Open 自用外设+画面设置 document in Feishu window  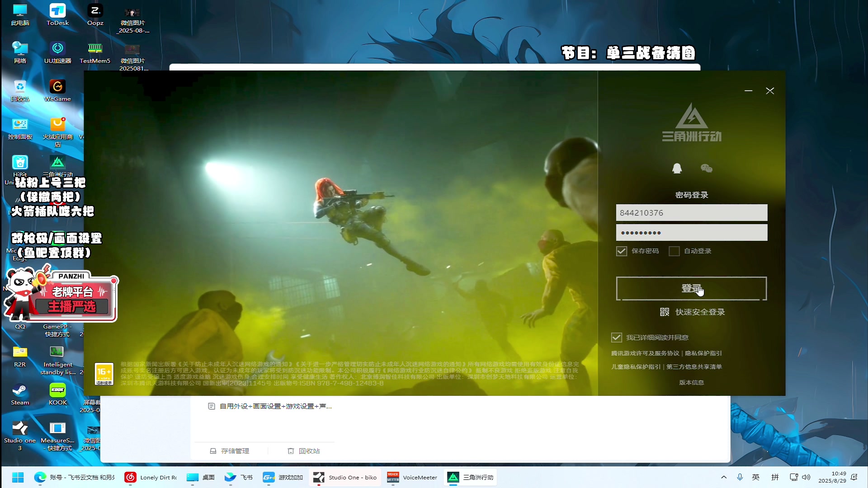(270, 406)
